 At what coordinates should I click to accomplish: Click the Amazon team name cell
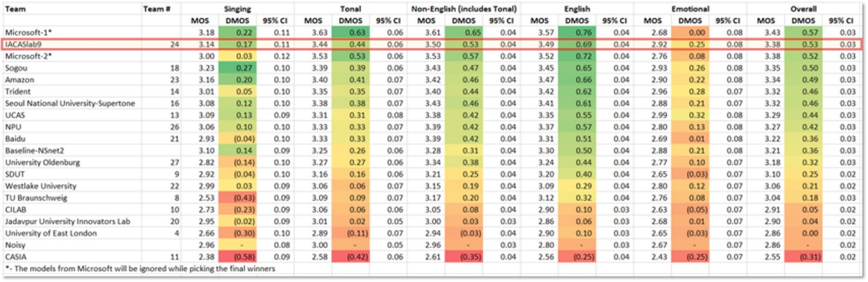[x=19, y=79]
